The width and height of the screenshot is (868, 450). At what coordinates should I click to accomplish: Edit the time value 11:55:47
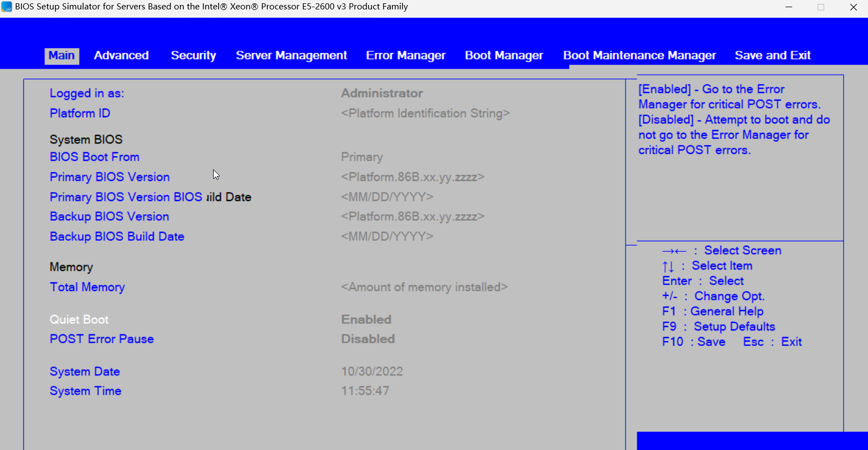[x=365, y=391]
